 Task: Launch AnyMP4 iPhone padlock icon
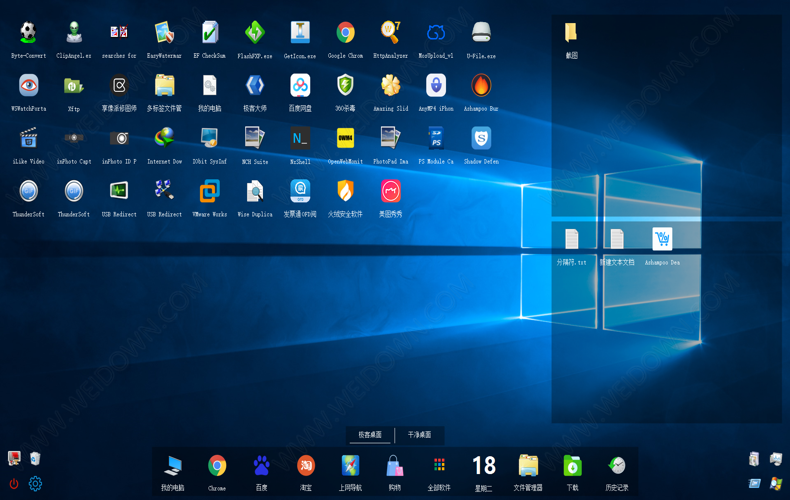coord(436,86)
